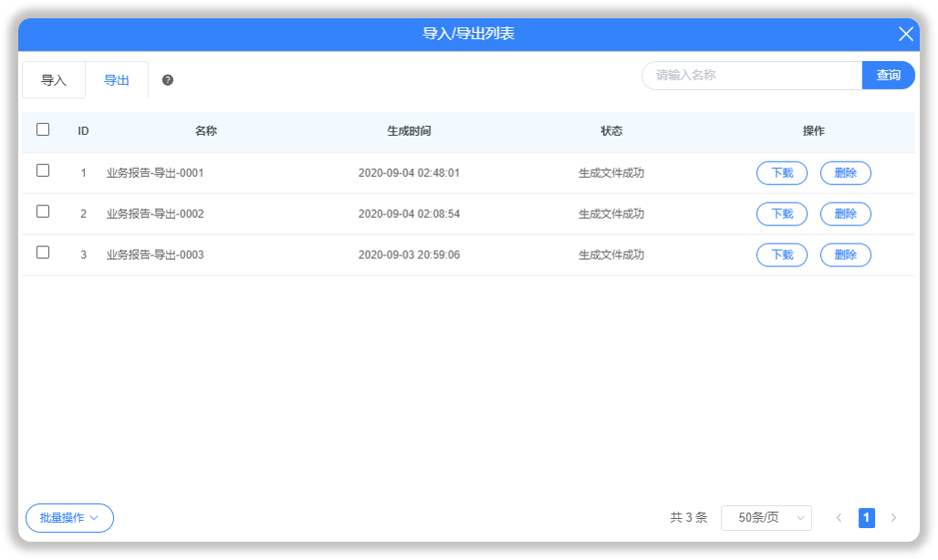Click 生成文件成功 status of 业务报告-导出-0002
Image resolution: width=938 pixels, height=560 pixels.
(x=611, y=214)
